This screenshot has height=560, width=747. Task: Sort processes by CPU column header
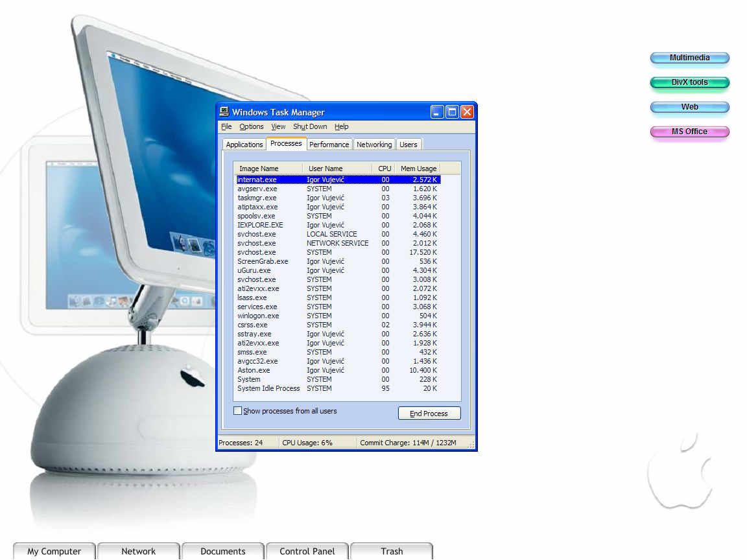385,169
